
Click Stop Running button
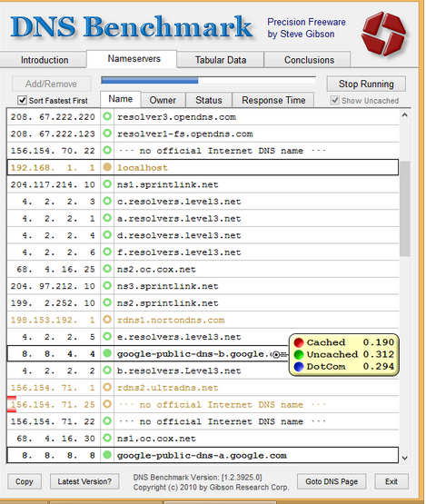pyautogui.click(x=366, y=84)
